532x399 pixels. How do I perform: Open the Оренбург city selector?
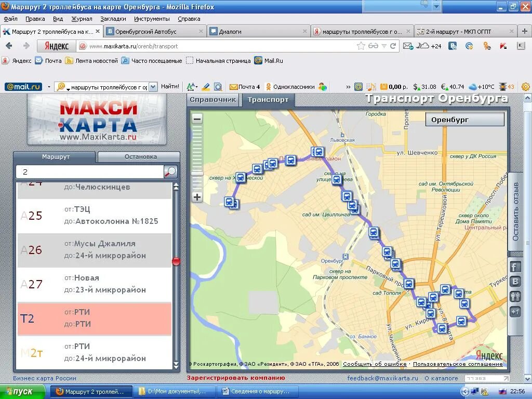(465, 119)
